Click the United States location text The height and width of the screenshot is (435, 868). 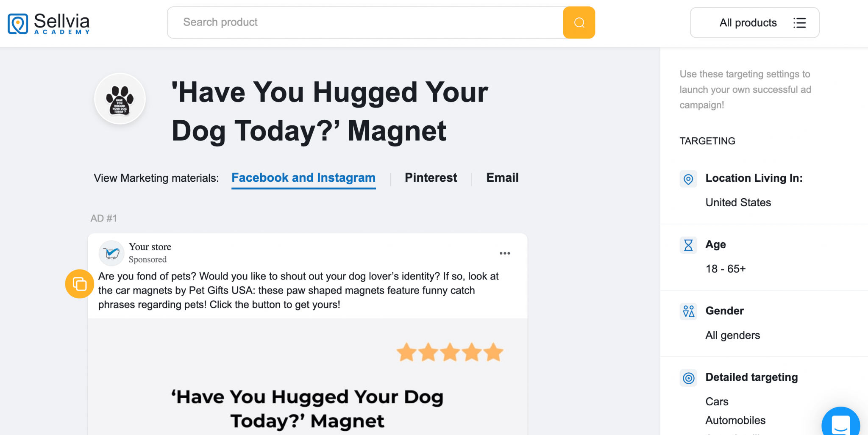(x=738, y=202)
